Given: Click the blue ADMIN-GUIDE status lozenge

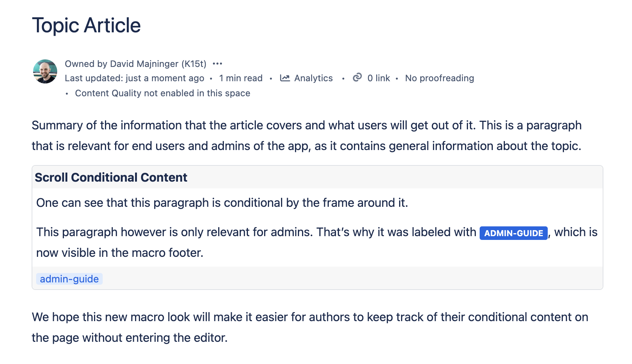Looking at the screenshot, I should [x=513, y=233].
